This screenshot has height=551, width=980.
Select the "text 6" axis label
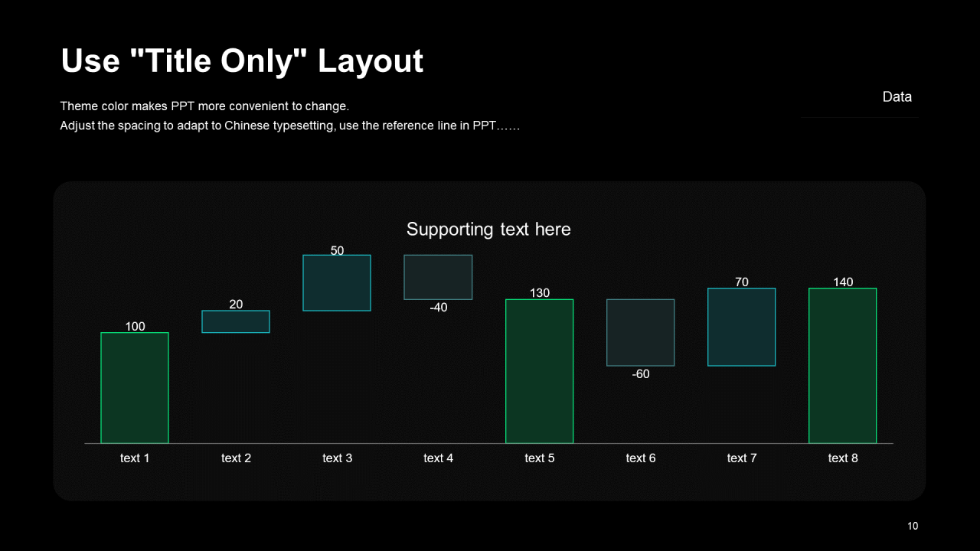point(640,458)
